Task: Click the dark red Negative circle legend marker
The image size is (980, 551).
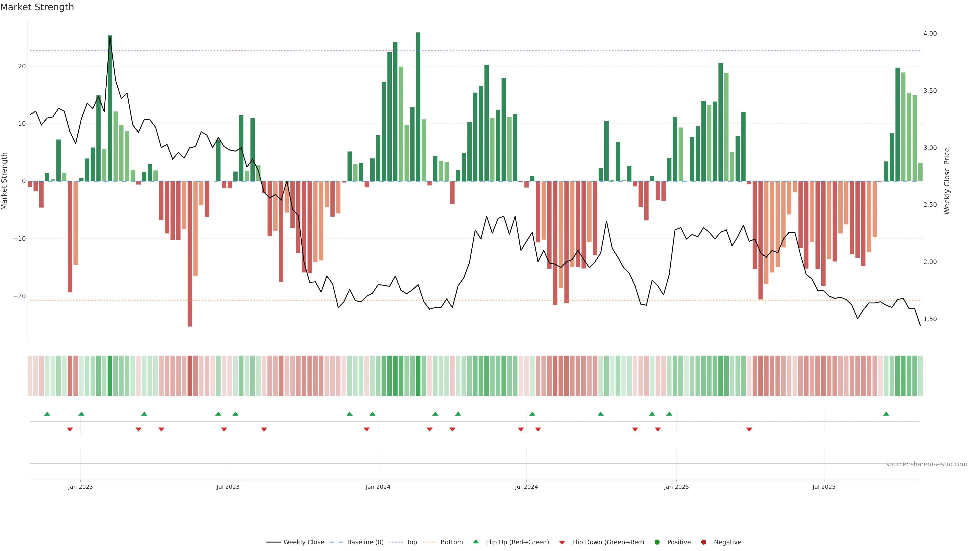Action: (x=703, y=542)
